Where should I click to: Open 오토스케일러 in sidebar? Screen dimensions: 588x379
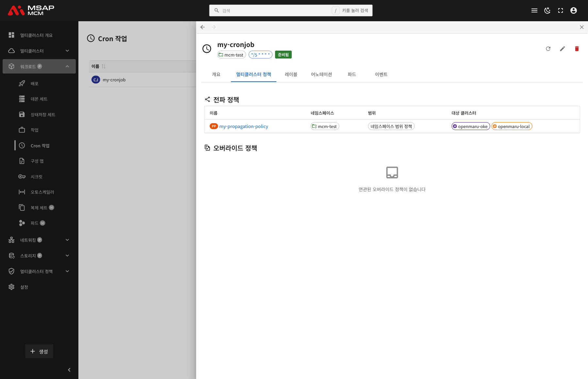pos(39,192)
